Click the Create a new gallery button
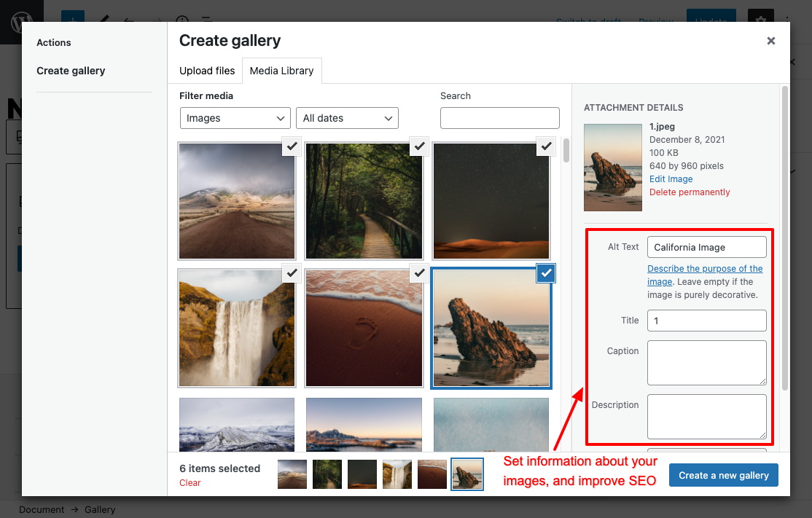Viewport: 812px width, 518px height. tap(724, 475)
